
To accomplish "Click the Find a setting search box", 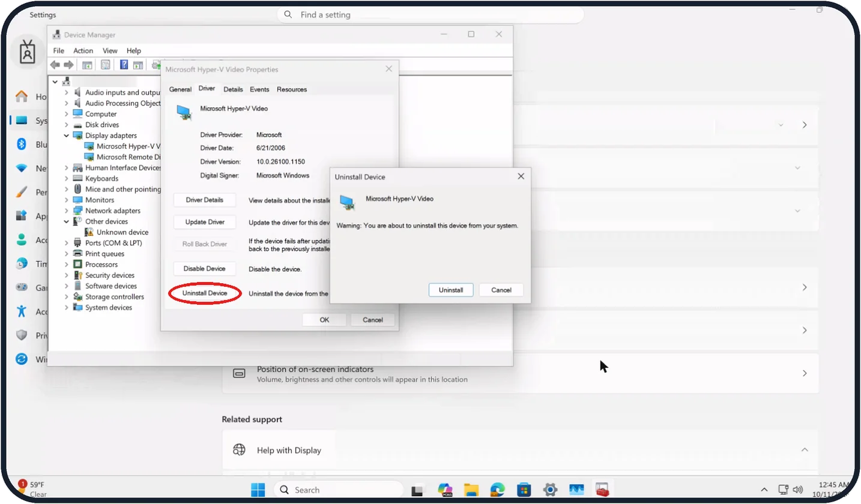I will (430, 14).
